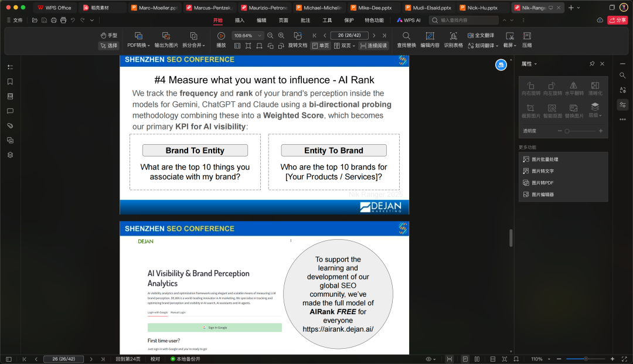Add a new document tab
The height and width of the screenshot is (364, 633).
571,8
